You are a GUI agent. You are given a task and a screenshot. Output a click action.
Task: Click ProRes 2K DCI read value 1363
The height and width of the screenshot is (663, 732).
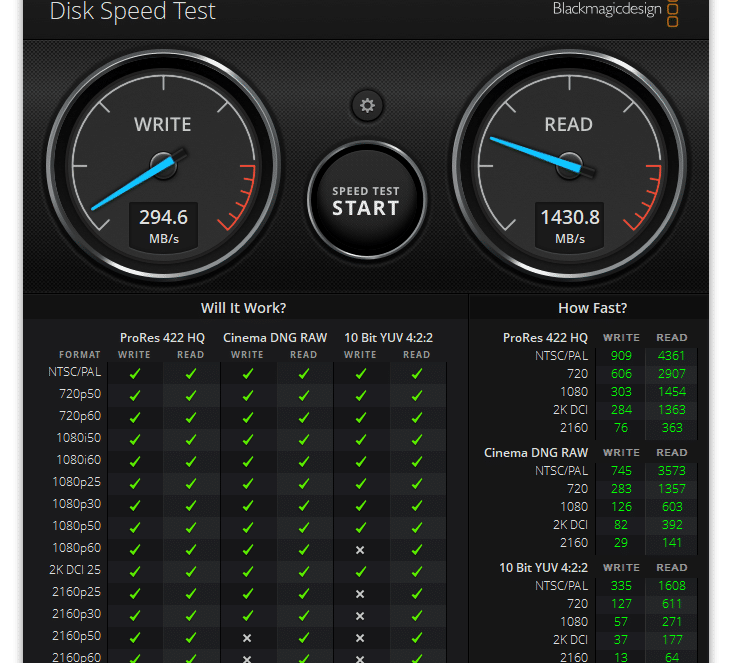671,409
